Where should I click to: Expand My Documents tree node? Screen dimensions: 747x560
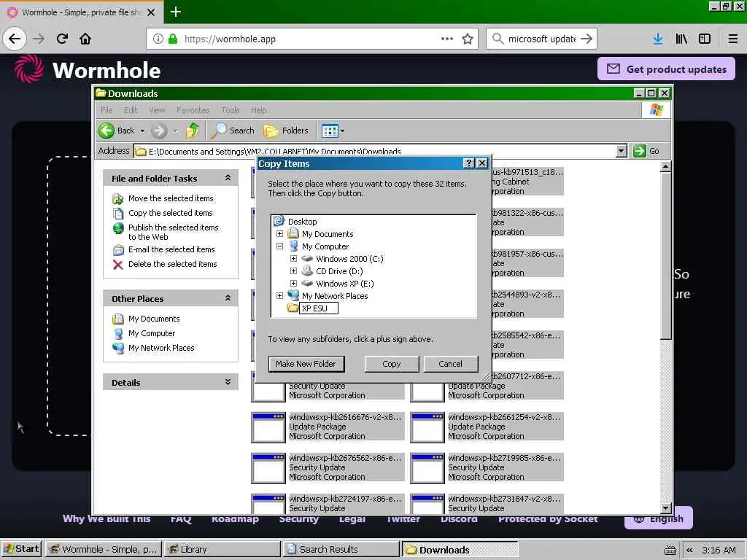(x=279, y=234)
